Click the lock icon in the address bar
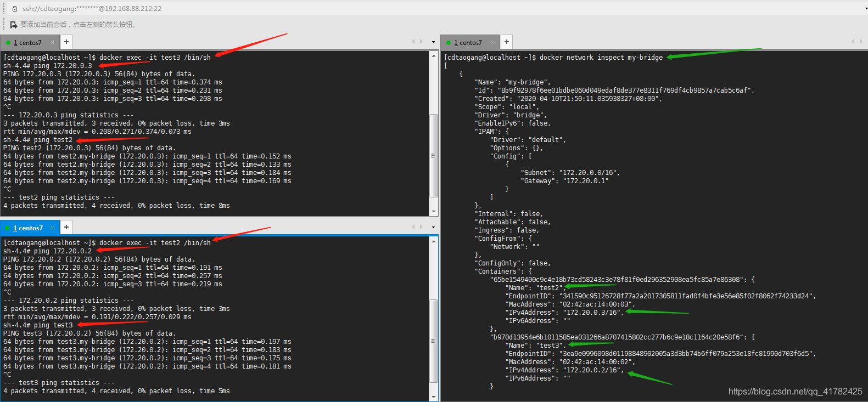The height and width of the screenshot is (402, 868). coord(15,9)
